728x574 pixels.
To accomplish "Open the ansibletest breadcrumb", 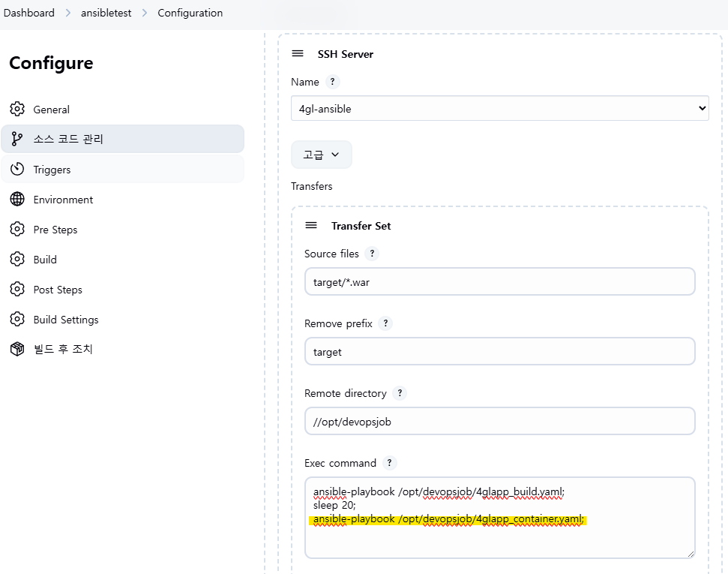I will tap(106, 13).
